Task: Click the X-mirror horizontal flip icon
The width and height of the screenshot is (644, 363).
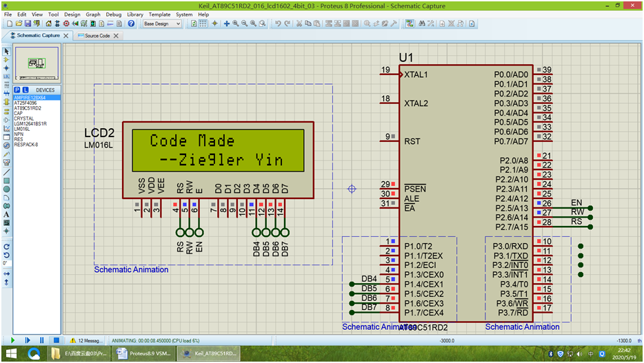Action: [x=6, y=273]
